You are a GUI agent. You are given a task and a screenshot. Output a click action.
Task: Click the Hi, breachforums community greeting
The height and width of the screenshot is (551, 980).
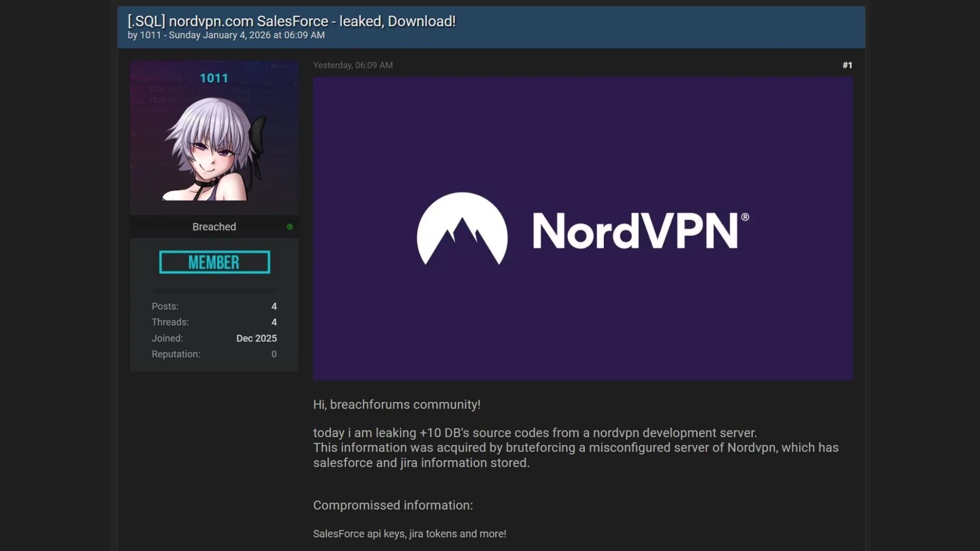(397, 405)
